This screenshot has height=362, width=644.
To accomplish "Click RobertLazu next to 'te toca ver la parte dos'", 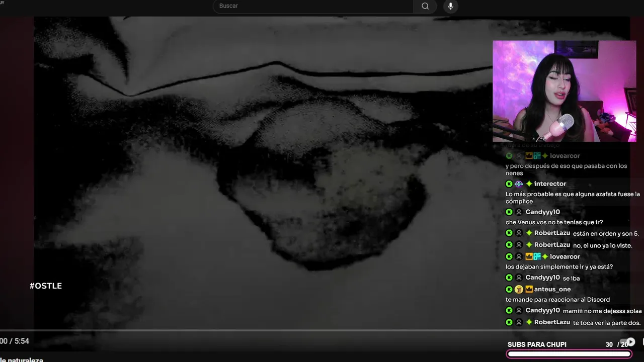I will point(552,322).
